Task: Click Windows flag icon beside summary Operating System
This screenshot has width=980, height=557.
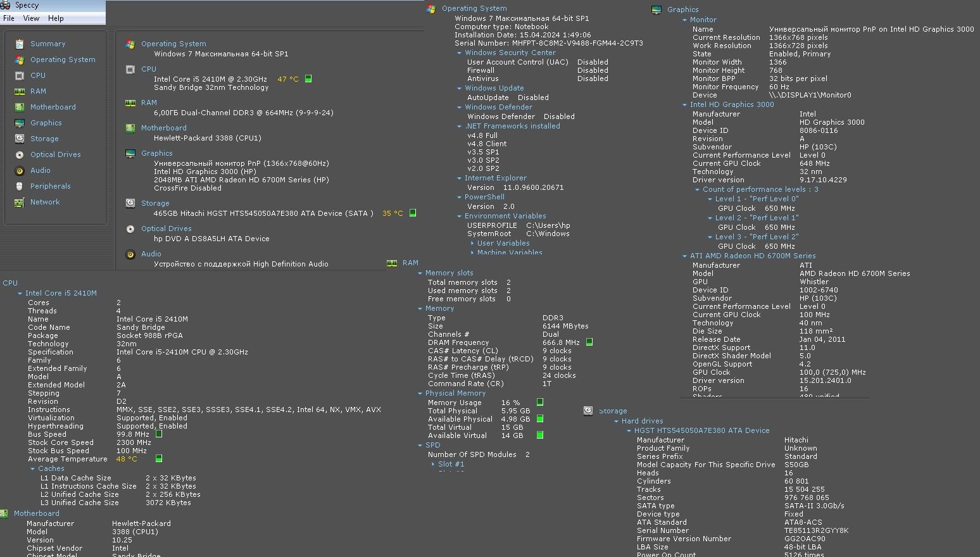Action: pyautogui.click(x=130, y=44)
